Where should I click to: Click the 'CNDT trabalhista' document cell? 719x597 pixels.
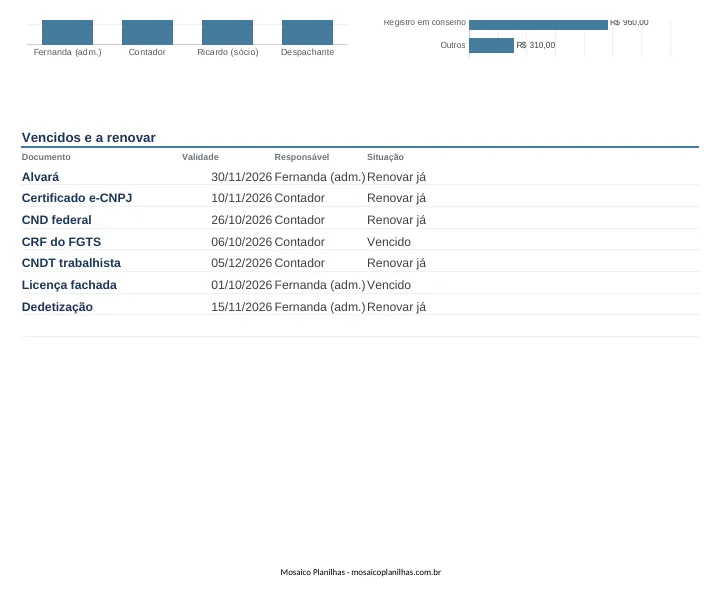(71, 263)
